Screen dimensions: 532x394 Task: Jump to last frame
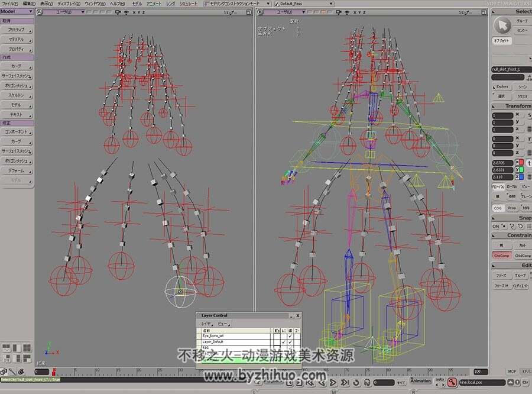tap(345, 383)
